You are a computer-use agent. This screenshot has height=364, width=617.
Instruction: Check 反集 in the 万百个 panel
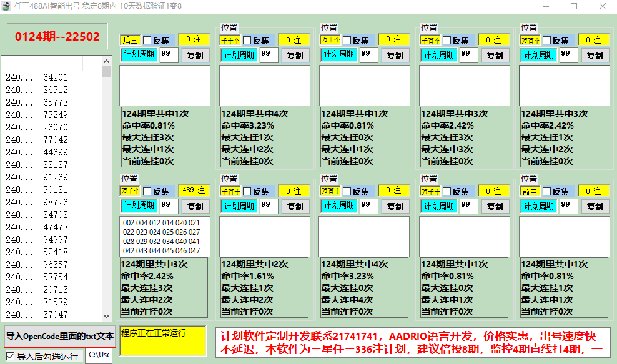click(x=547, y=40)
